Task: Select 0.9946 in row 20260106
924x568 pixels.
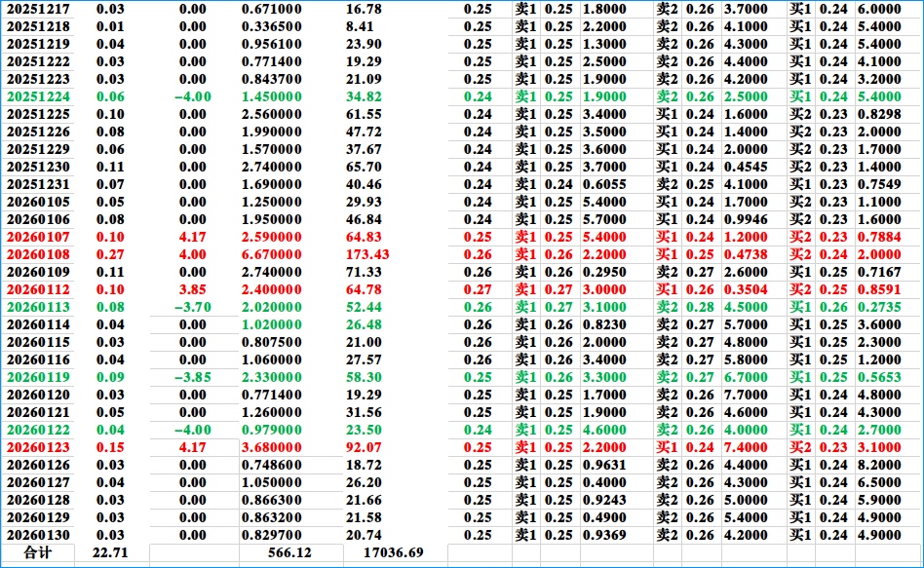Action: pos(746,220)
